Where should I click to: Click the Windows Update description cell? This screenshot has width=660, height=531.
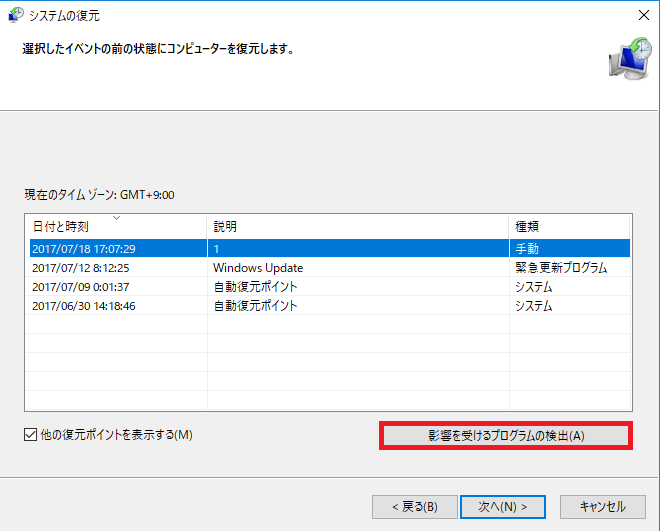coord(258,268)
